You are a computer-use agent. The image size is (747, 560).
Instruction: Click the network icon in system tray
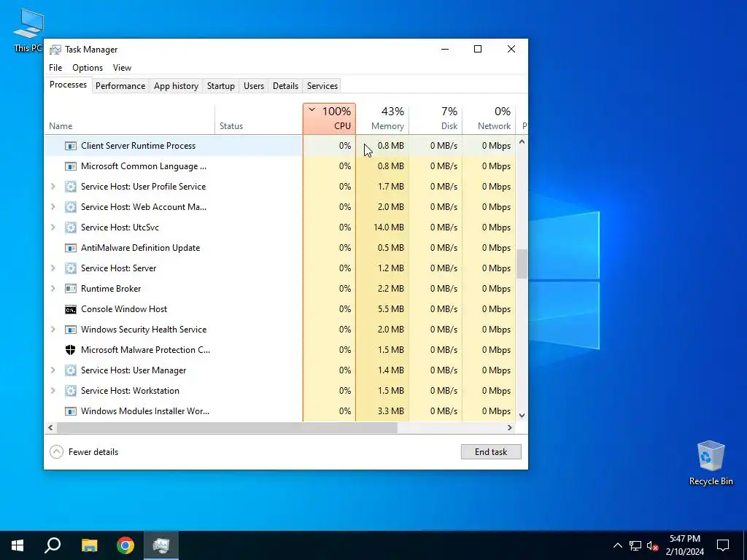coord(635,545)
